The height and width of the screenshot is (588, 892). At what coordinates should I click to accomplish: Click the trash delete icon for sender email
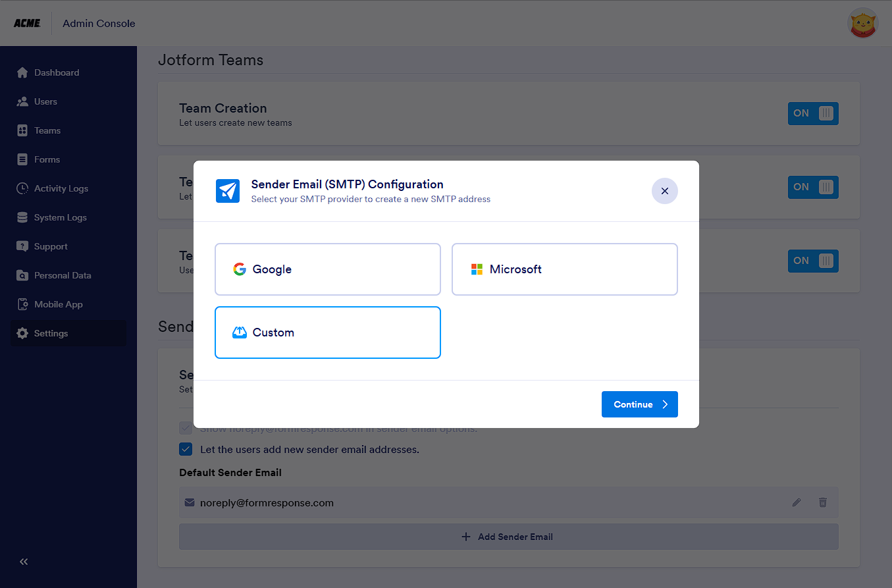822,502
